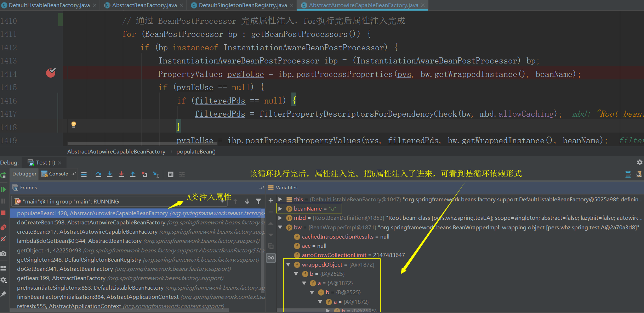Click the layout settings icon beside Console tab
This screenshot has width=644, height=313.
pyautogui.click(x=74, y=174)
